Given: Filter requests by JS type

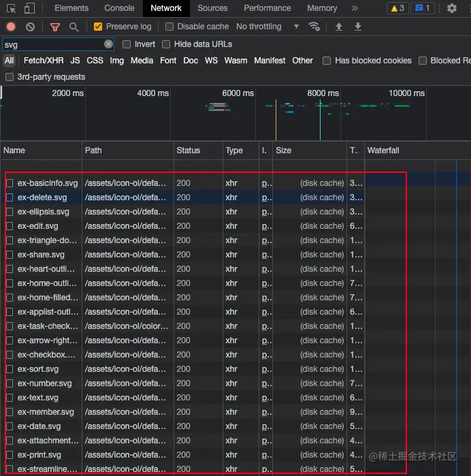Looking at the screenshot, I should pos(75,61).
